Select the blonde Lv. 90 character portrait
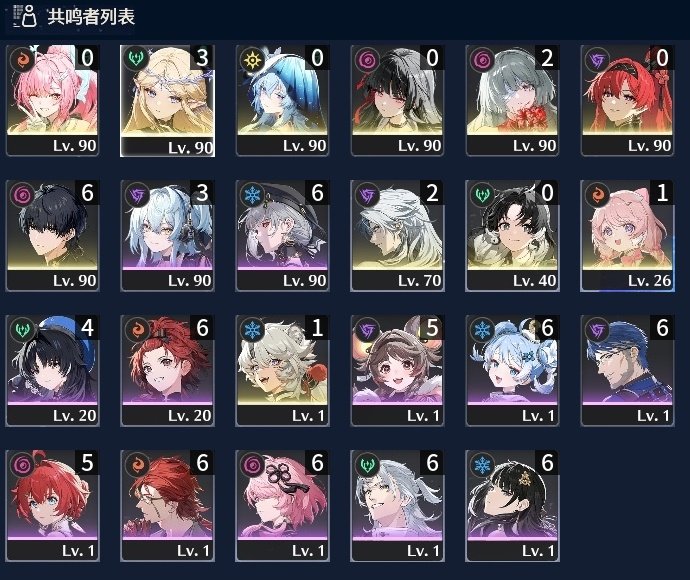The image size is (690, 580). coord(168,101)
